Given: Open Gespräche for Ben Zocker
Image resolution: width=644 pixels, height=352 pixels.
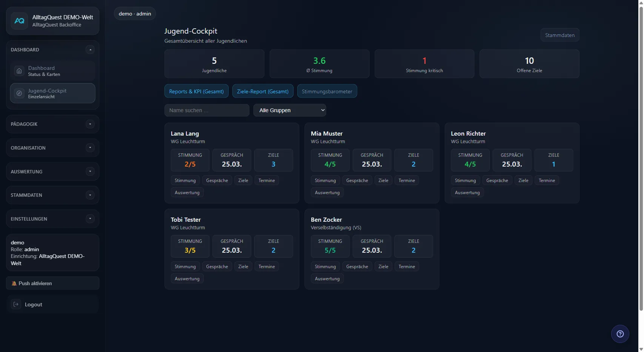Looking at the screenshot, I should [x=357, y=267].
